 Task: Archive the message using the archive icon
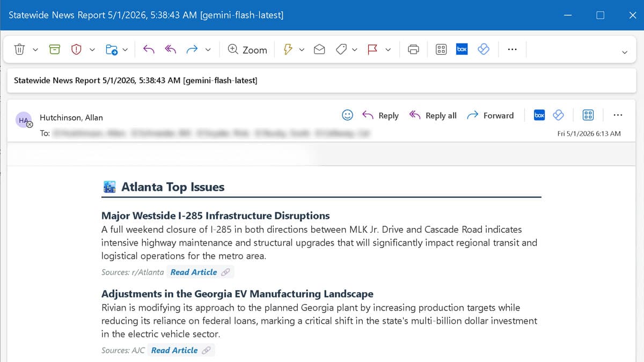(54, 49)
